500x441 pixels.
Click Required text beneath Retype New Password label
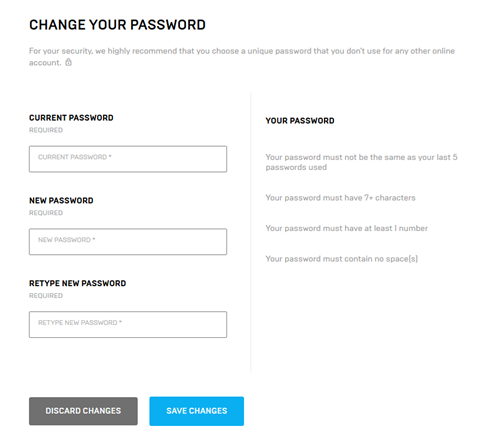click(46, 296)
